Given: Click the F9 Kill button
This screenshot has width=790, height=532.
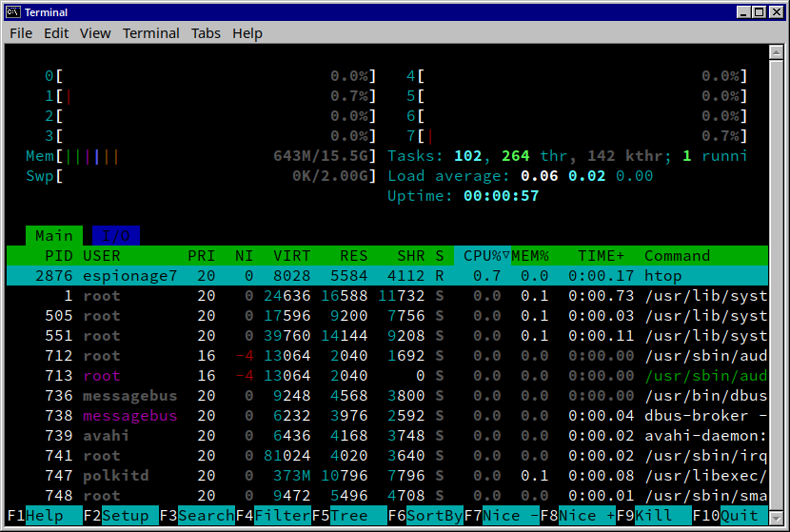Looking at the screenshot, I should [653, 516].
